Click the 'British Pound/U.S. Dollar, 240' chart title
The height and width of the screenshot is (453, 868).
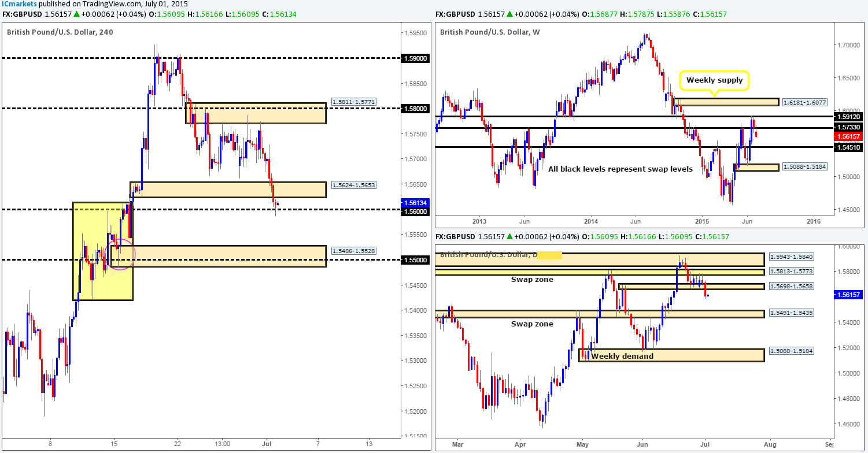pyautogui.click(x=60, y=32)
